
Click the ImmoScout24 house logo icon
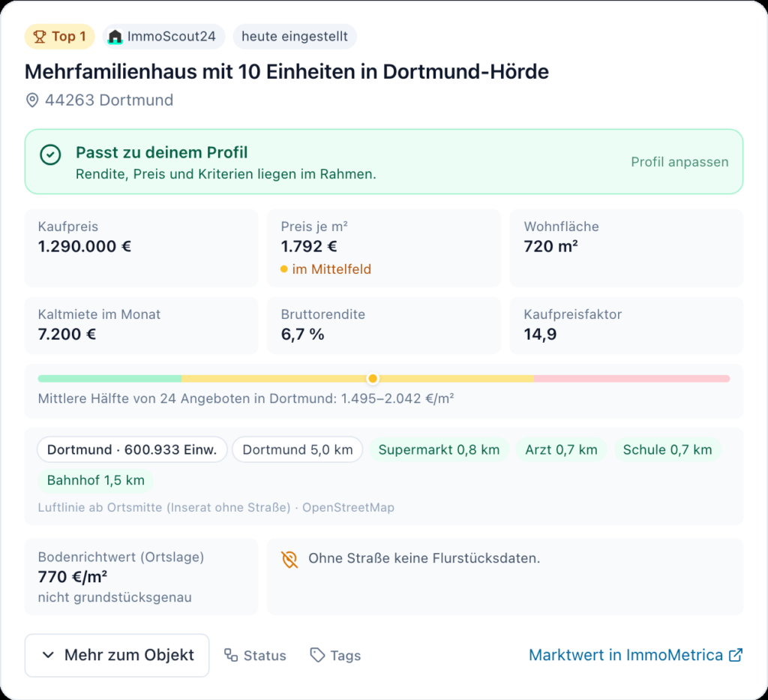click(115, 37)
